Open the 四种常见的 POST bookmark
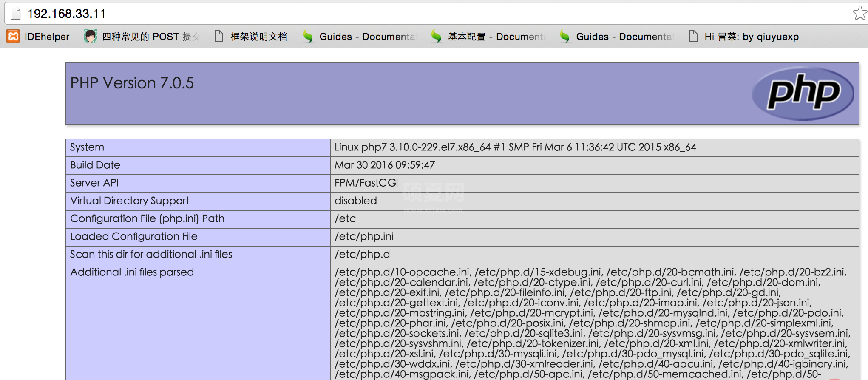The width and height of the screenshot is (868, 380). (x=150, y=37)
